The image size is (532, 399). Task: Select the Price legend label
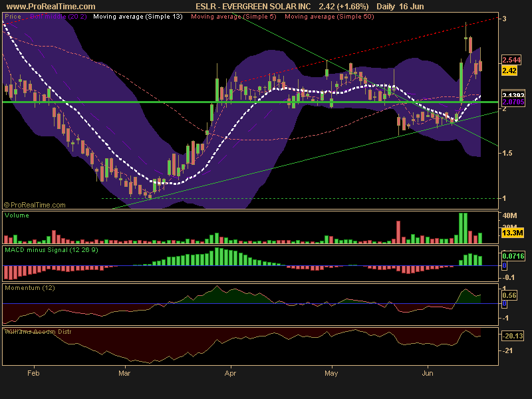tap(13, 16)
